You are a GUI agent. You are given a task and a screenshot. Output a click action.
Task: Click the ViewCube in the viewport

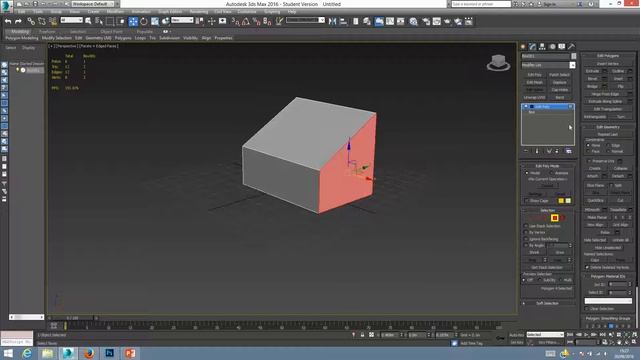498,62
